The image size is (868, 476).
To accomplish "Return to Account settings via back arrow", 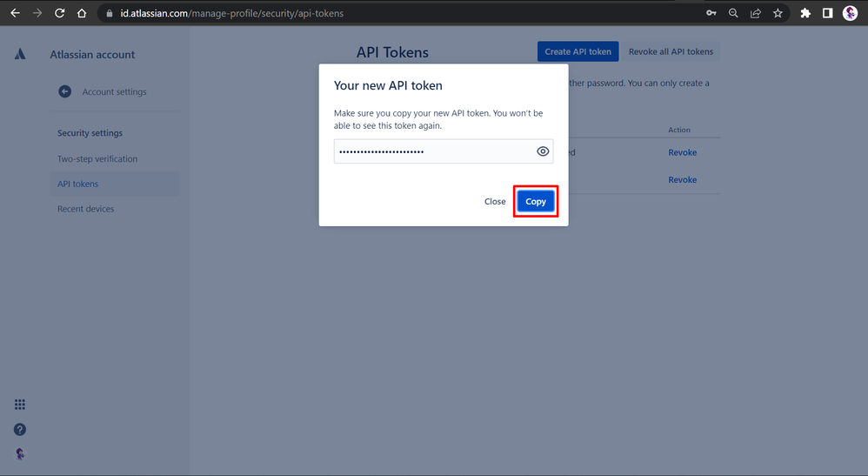I will click(64, 91).
